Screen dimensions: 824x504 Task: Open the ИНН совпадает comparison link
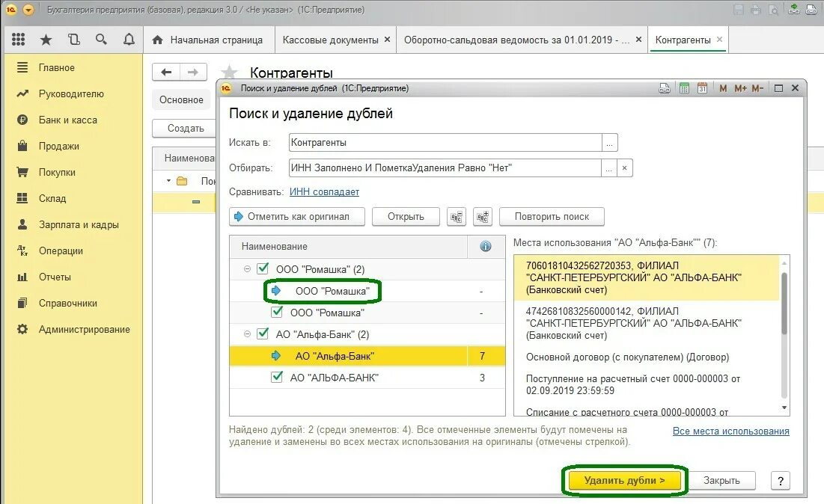pos(324,191)
